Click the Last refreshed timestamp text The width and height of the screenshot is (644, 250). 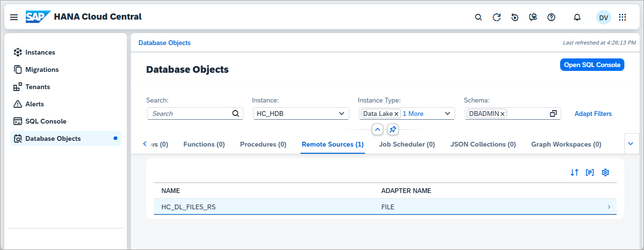pyautogui.click(x=599, y=43)
